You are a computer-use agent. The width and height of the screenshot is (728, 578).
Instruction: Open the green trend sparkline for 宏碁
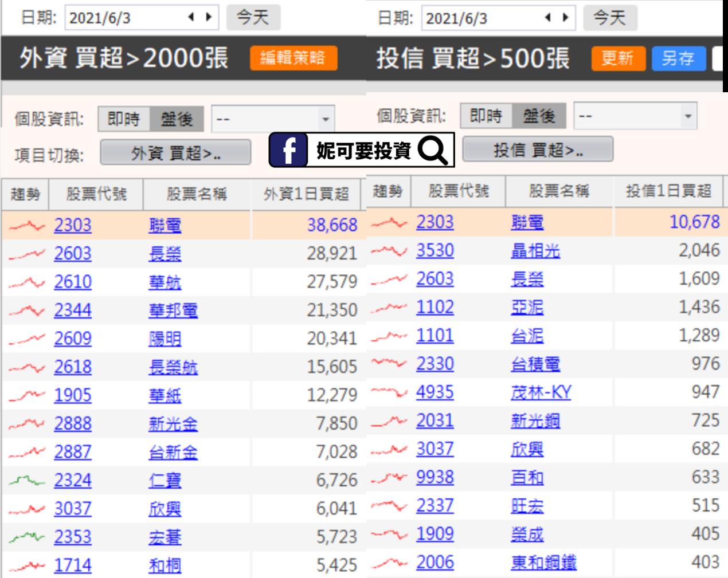pyautogui.click(x=26, y=537)
